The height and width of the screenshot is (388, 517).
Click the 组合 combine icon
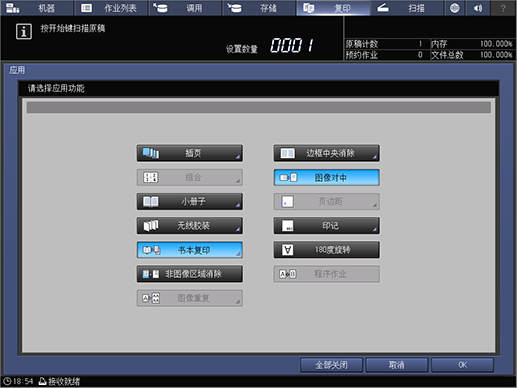click(151, 177)
